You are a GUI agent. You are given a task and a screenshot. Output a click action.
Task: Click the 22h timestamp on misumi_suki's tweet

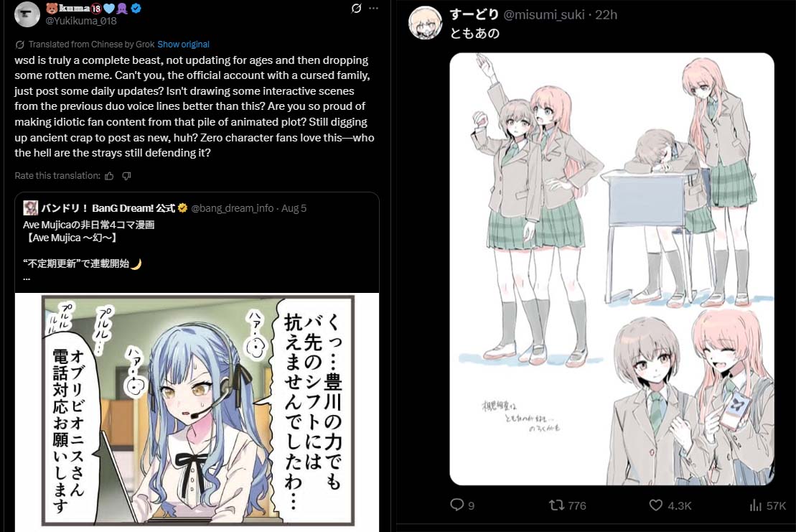coord(606,15)
